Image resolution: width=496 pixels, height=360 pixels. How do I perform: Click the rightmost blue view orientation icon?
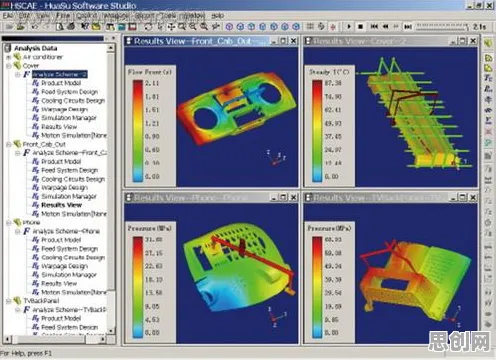point(296,27)
